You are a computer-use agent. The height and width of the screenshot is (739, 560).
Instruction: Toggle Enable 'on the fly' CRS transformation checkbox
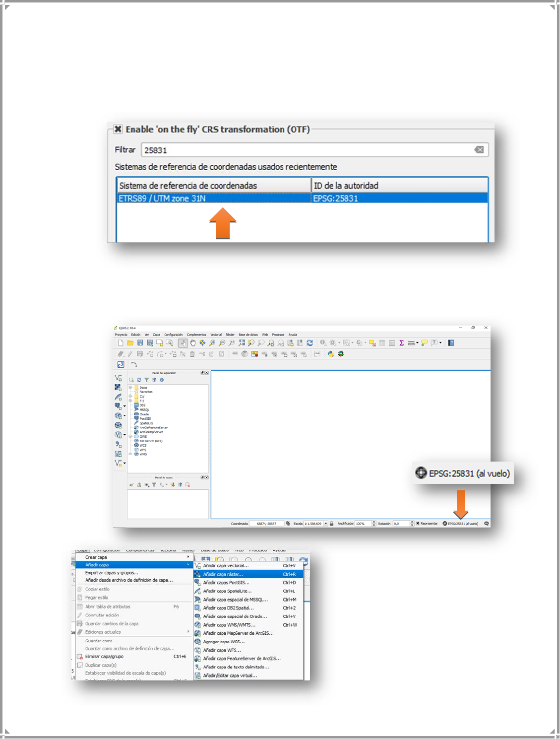click(118, 129)
